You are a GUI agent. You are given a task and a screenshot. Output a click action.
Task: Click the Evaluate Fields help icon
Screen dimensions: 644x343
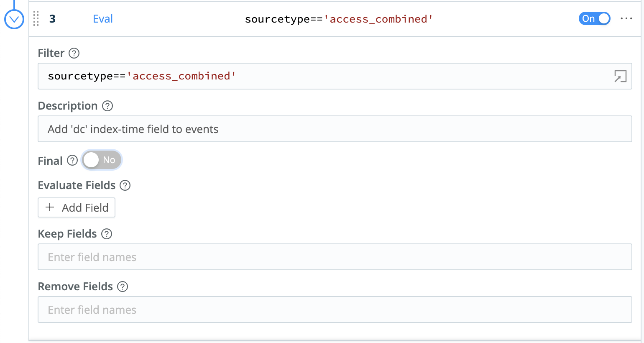coord(125,185)
